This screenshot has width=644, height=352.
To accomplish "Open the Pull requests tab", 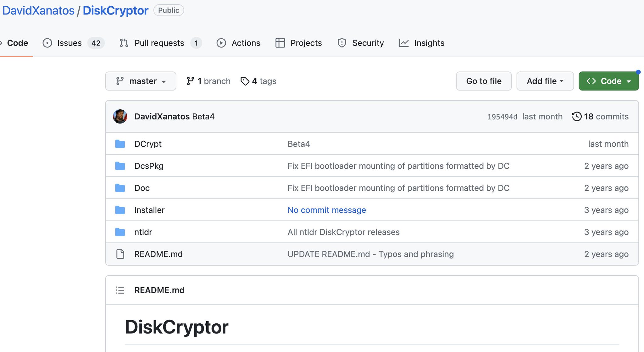I will click(159, 43).
